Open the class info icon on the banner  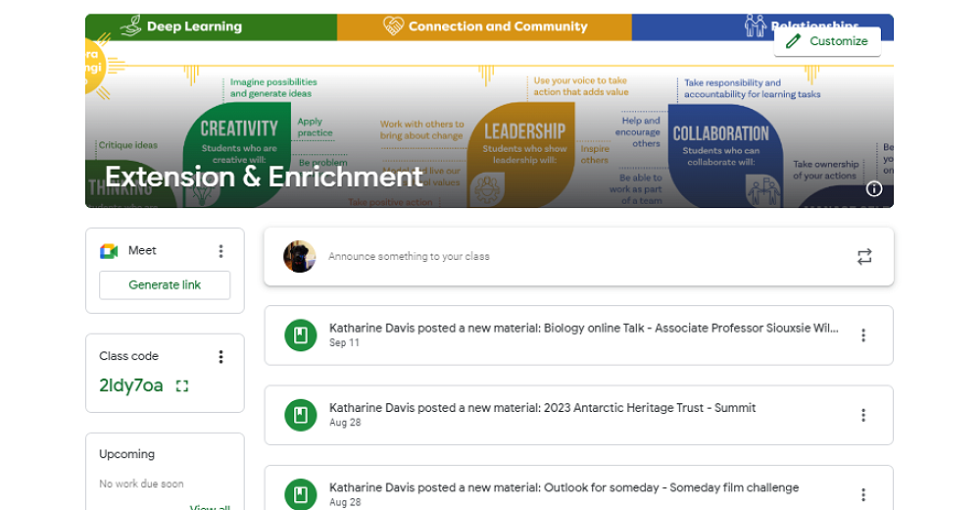click(x=874, y=188)
